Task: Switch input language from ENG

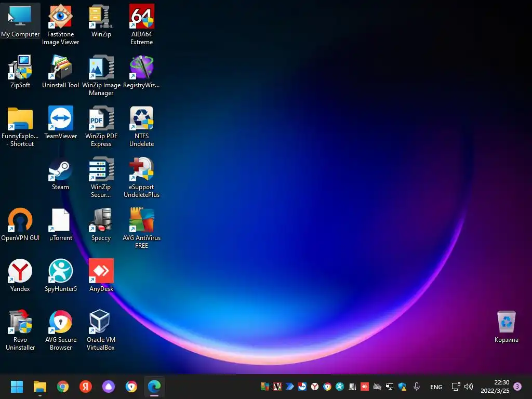Action: tap(436, 387)
